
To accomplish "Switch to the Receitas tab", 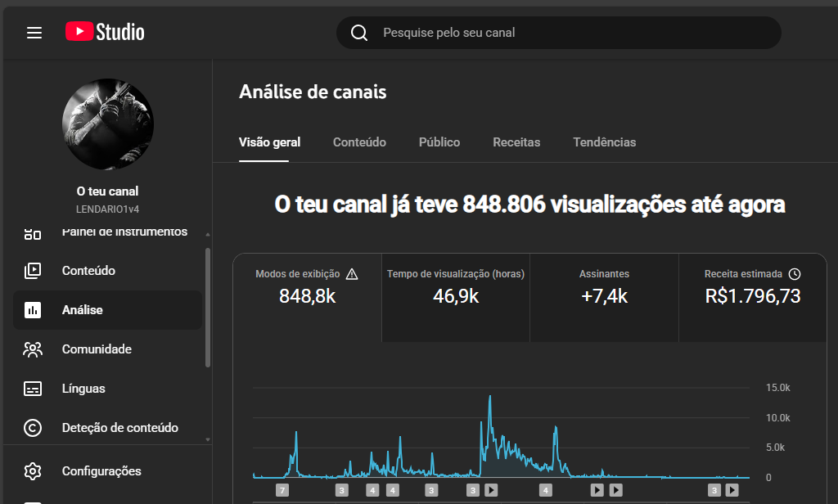I will pos(516,142).
